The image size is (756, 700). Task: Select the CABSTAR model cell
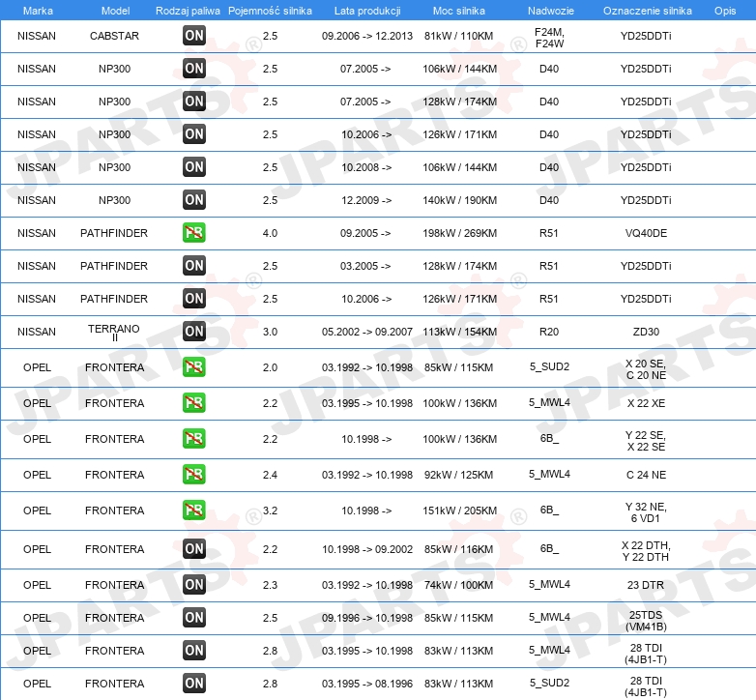[114, 36]
